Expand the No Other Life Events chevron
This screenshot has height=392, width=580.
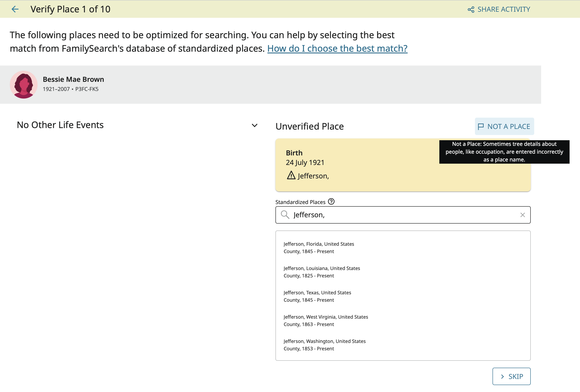254,125
